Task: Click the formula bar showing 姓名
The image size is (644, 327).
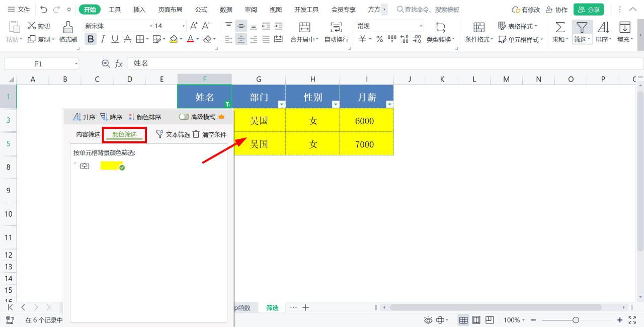Action: pyautogui.click(x=385, y=64)
